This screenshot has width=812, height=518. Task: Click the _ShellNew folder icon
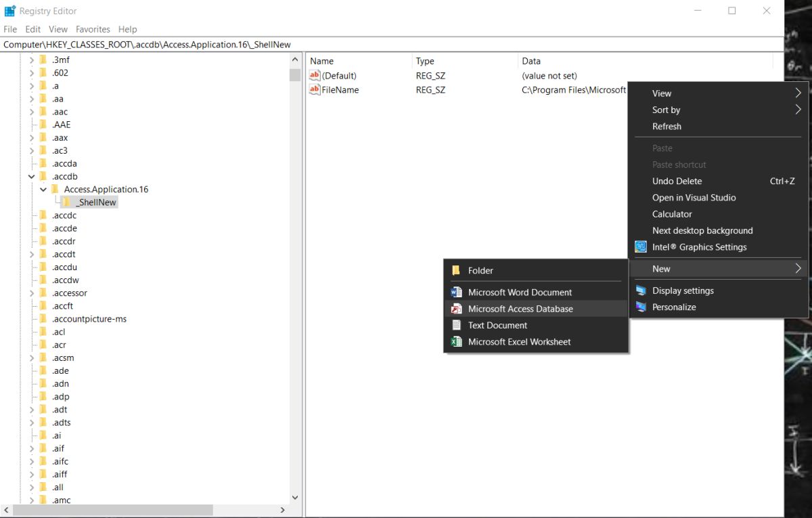coord(68,202)
